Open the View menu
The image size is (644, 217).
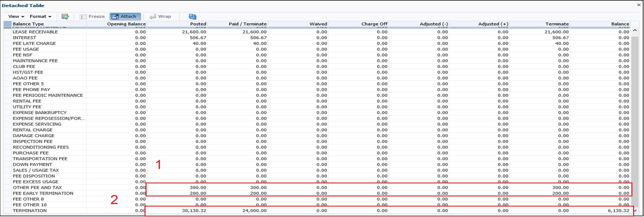point(16,16)
